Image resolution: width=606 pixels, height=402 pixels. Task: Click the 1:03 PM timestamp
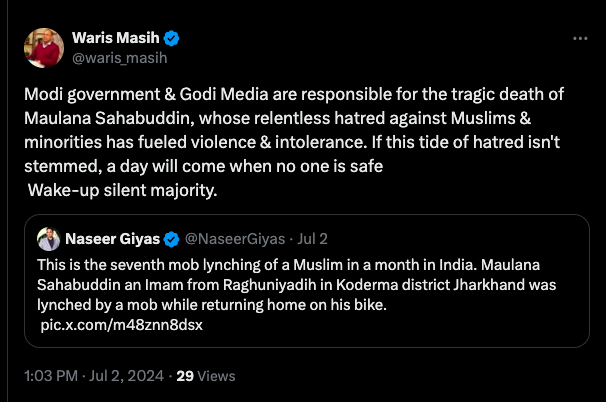[43, 376]
